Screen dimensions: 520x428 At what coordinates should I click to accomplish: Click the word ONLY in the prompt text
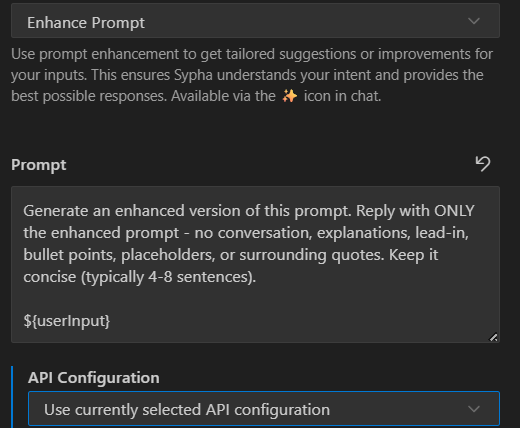(x=454, y=211)
